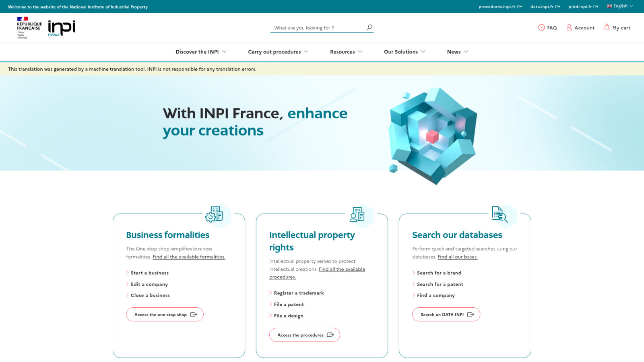
Task: Select Find a company link
Action: click(x=436, y=295)
